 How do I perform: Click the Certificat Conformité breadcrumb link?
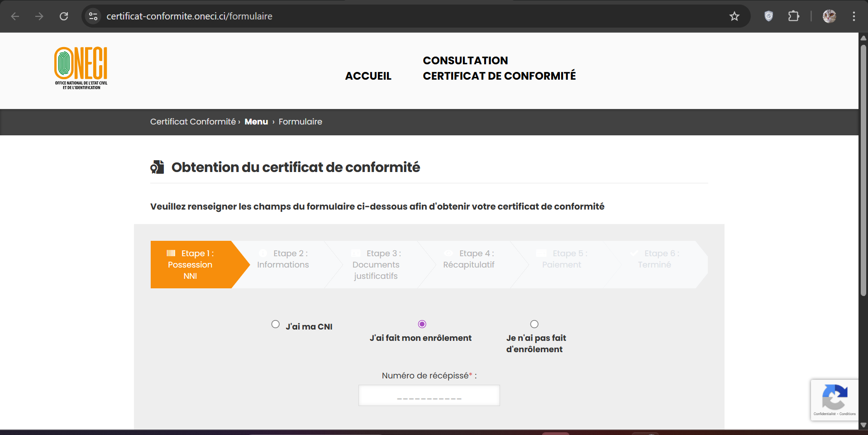[x=193, y=122]
